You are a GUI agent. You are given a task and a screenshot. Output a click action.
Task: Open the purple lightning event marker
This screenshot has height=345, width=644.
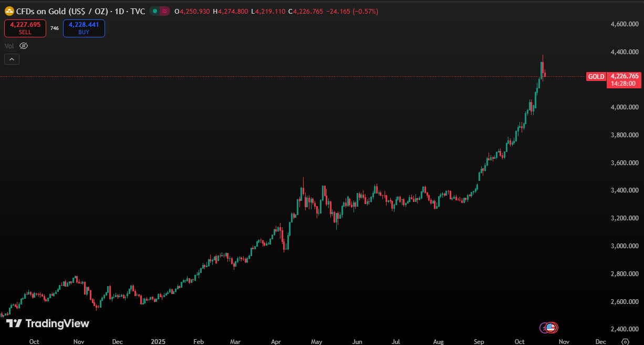[x=544, y=328]
